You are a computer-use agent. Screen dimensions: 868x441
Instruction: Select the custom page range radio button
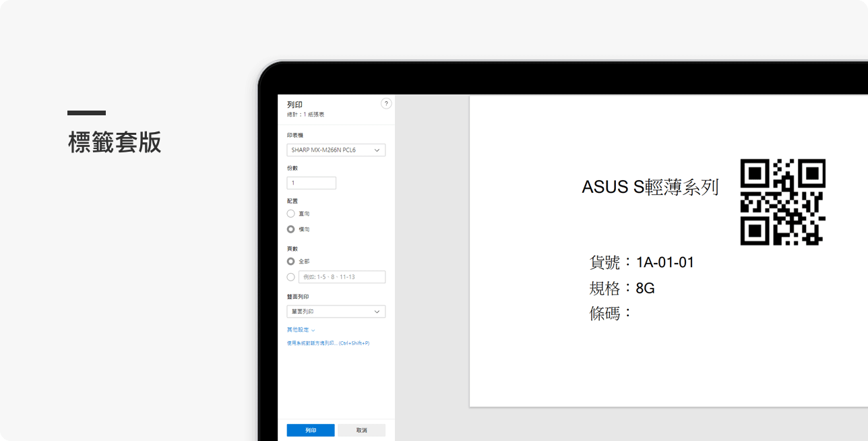point(291,277)
